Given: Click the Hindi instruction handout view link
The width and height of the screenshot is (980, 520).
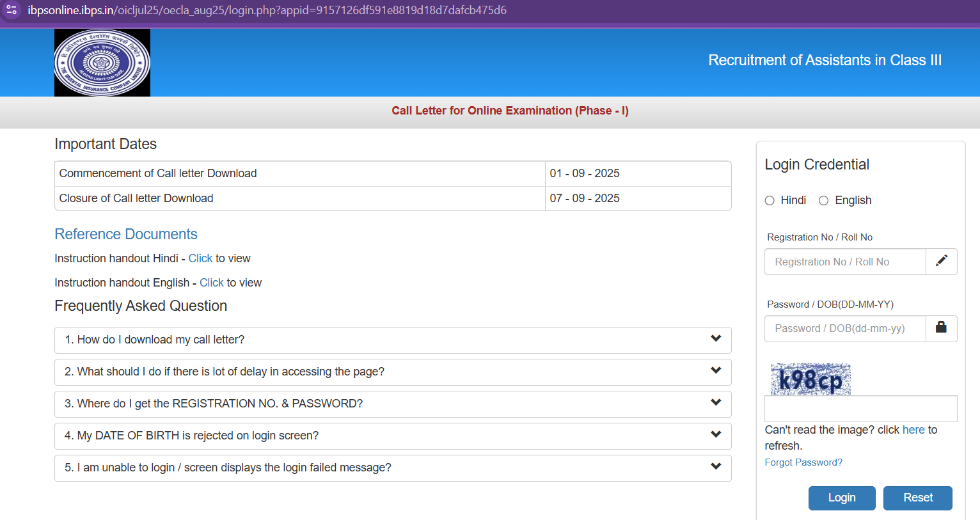Looking at the screenshot, I should [x=200, y=258].
